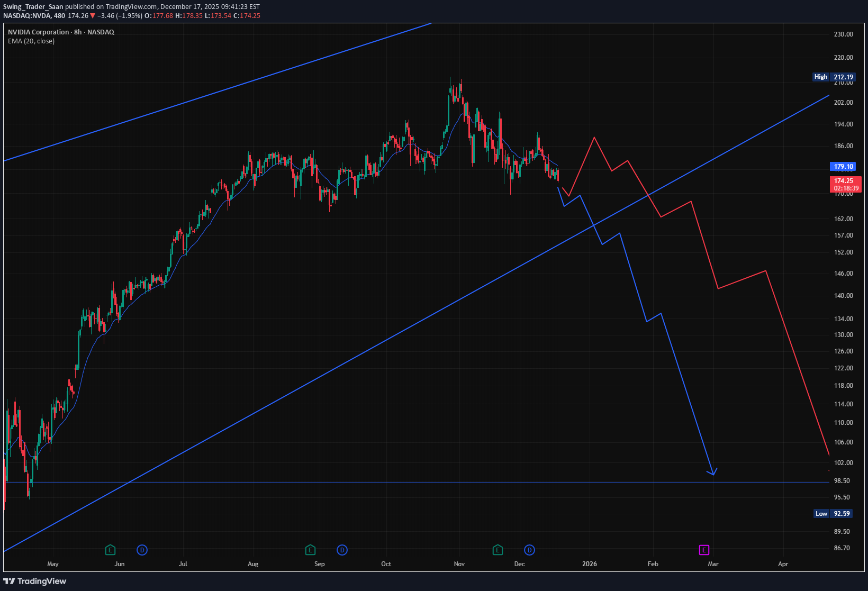The height and width of the screenshot is (591, 868).
Task: Click the September earnings marker icon
Action: [x=310, y=550]
